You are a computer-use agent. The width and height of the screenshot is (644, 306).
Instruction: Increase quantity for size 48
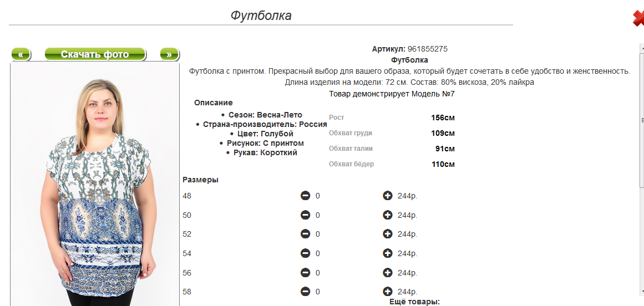click(x=387, y=196)
